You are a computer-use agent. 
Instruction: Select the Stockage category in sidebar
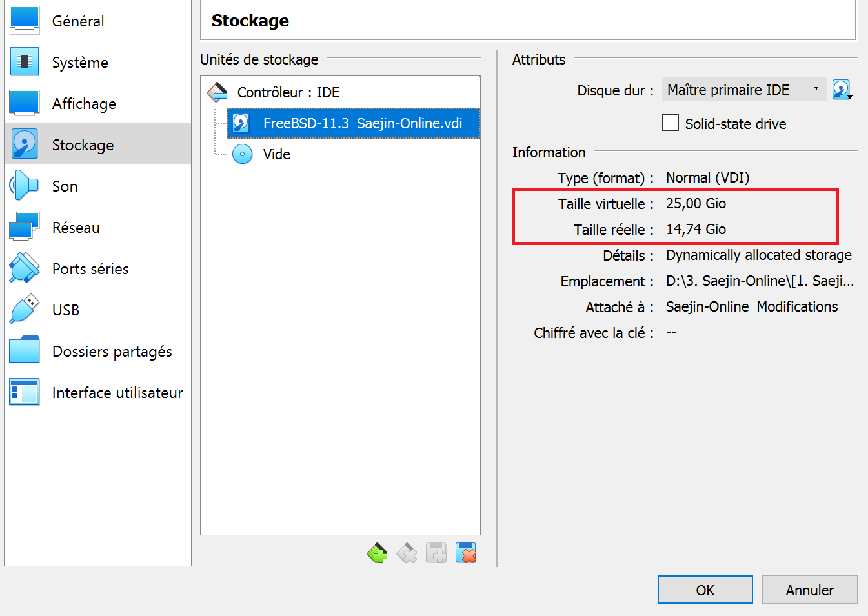[98, 144]
